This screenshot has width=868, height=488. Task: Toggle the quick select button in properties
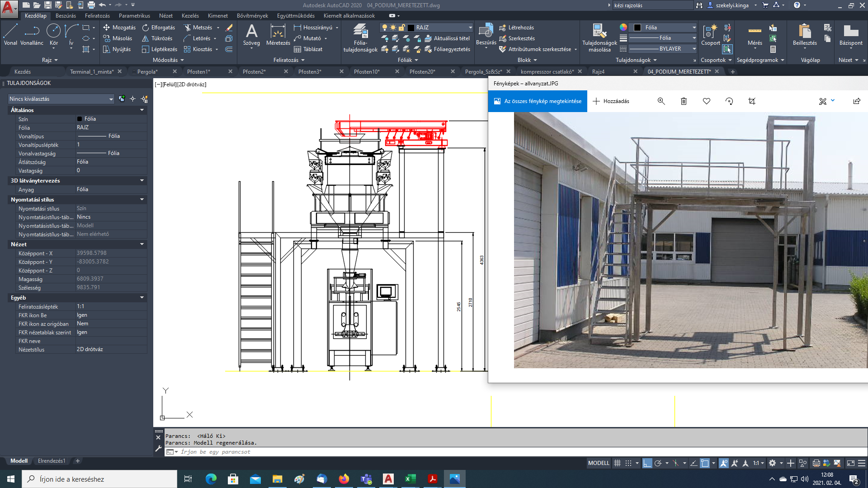coord(144,99)
